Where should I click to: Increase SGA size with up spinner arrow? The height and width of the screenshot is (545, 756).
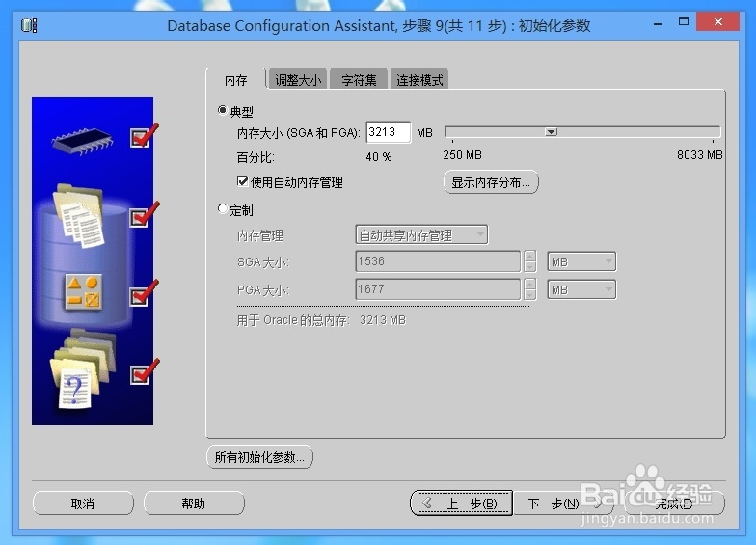tap(530, 257)
